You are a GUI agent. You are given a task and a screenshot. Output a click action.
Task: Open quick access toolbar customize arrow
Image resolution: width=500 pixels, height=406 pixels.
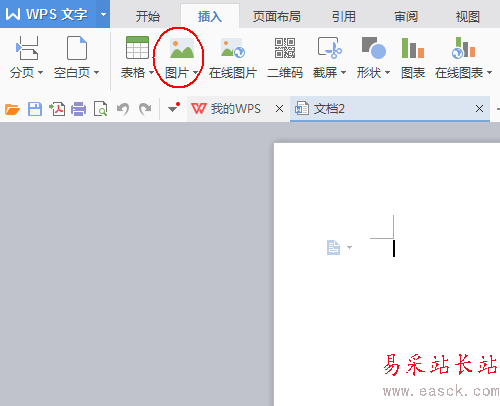173,108
